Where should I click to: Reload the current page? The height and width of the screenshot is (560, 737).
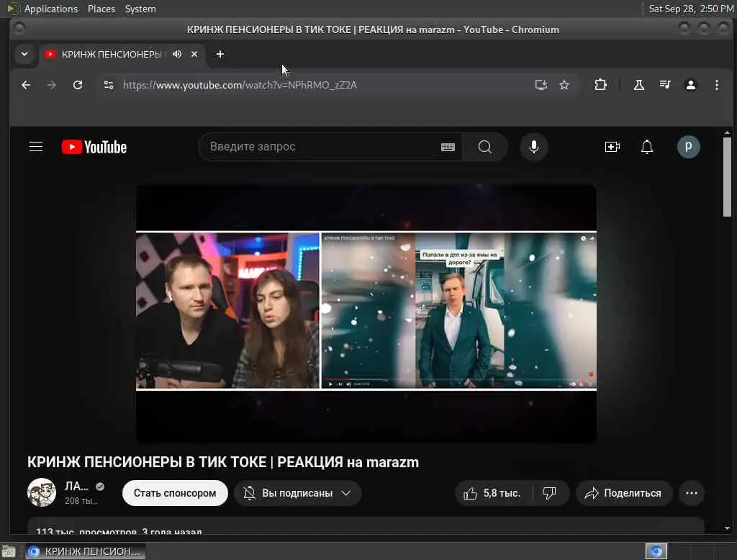click(x=78, y=85)
